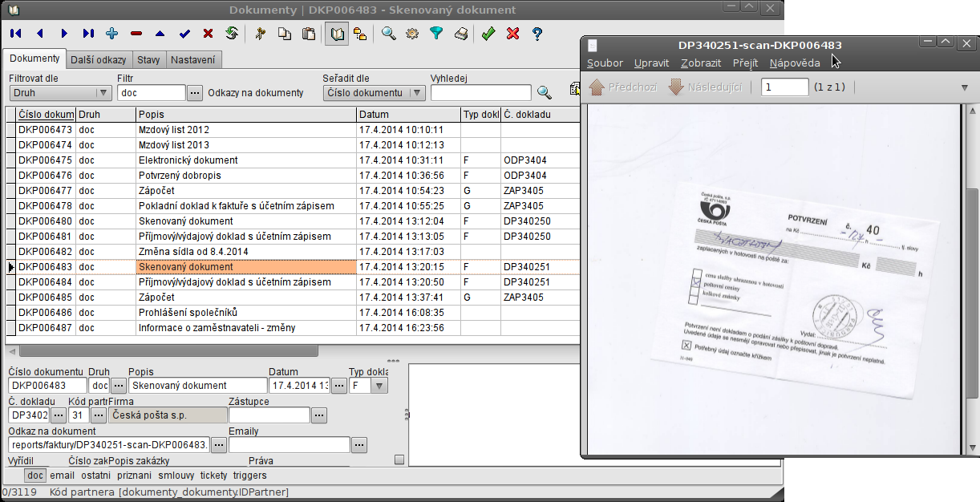Toggle the open book view button
This screenshot has height=502, width=980.
click(337, 34)
